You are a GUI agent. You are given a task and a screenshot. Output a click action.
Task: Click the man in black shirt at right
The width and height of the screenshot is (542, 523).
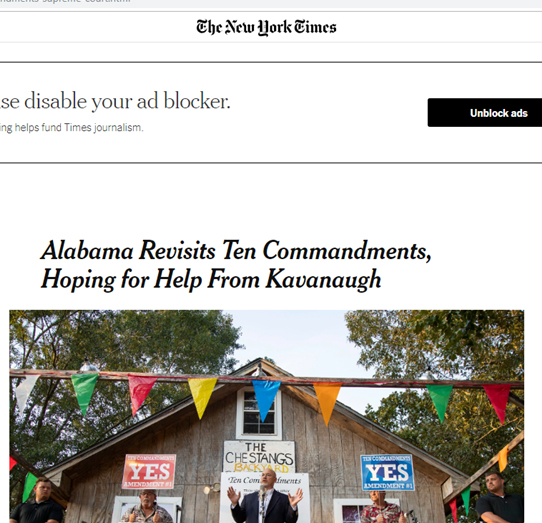pyautogui.click(x=500, y=498)
